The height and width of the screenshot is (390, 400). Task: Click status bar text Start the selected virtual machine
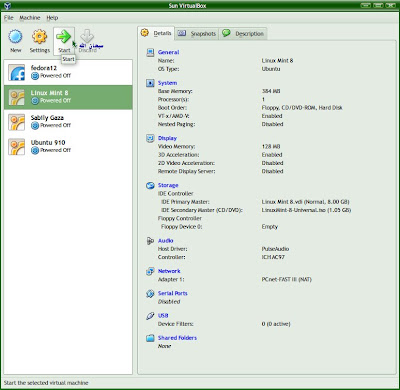click(46, 383)
